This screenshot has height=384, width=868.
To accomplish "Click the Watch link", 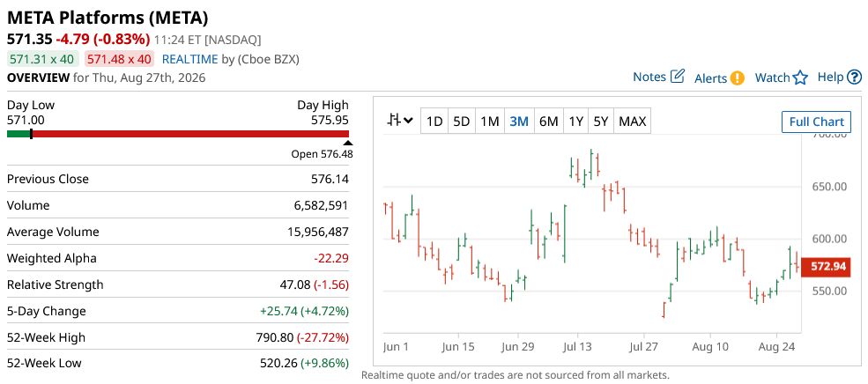I will click(772, 78).
